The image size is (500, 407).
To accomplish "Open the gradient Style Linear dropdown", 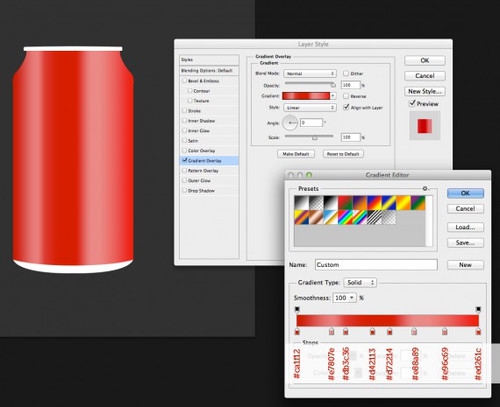I will click(310, 108).
